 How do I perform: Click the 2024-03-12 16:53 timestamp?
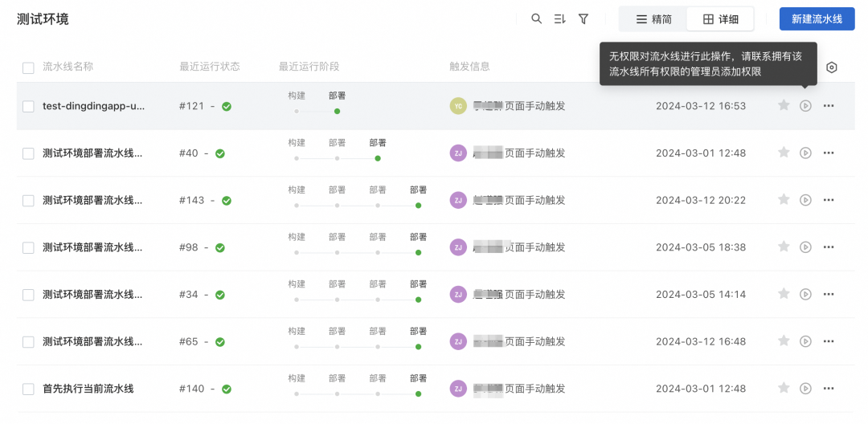coord(701,106)
